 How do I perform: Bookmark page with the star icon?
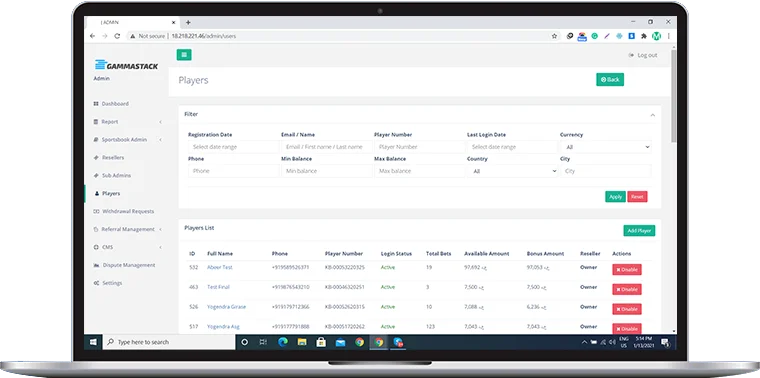click(x=554, y=36)
